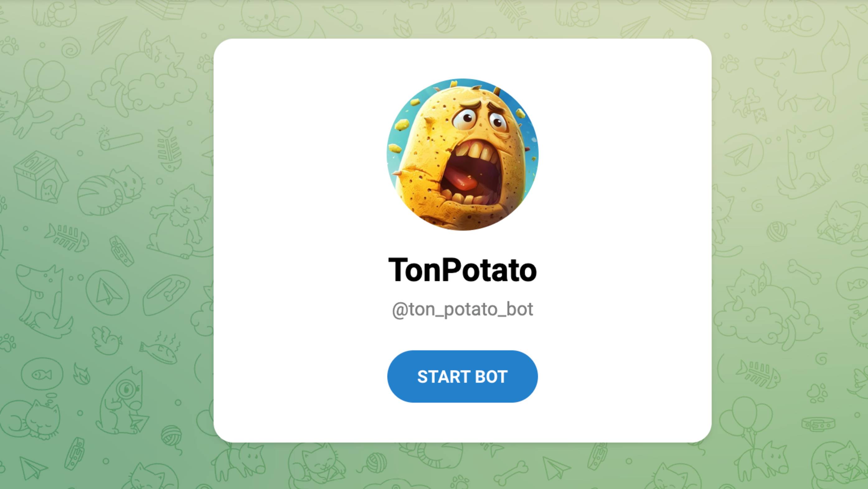The height and width of the screenshot is (489, 868).
Task: Click the @ton_potato_bot username
Action: click(x=462, y=309)
